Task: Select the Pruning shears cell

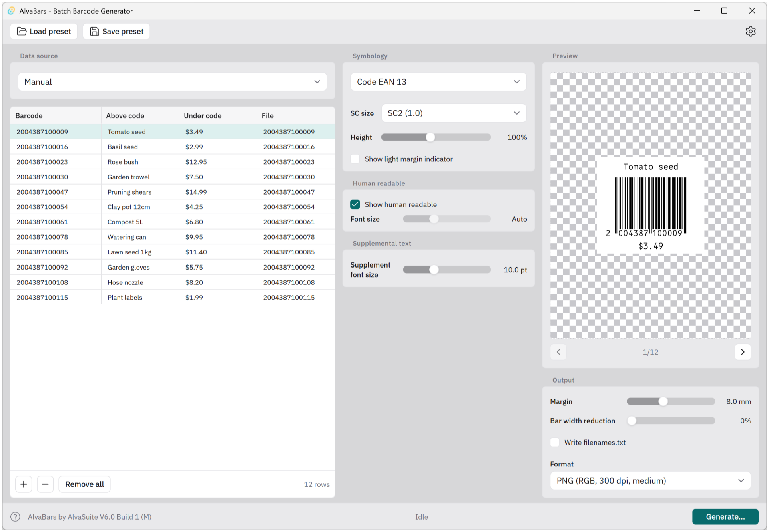Action: [x=140, y=192]
